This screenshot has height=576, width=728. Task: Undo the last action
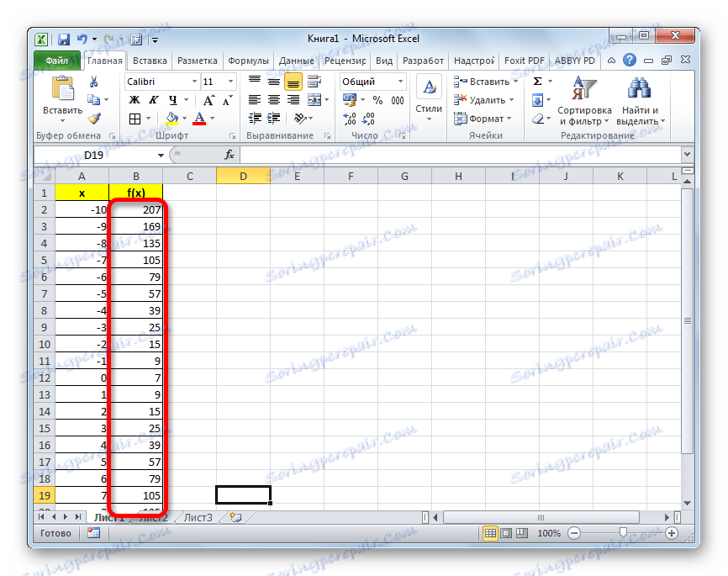pos(82,40)
